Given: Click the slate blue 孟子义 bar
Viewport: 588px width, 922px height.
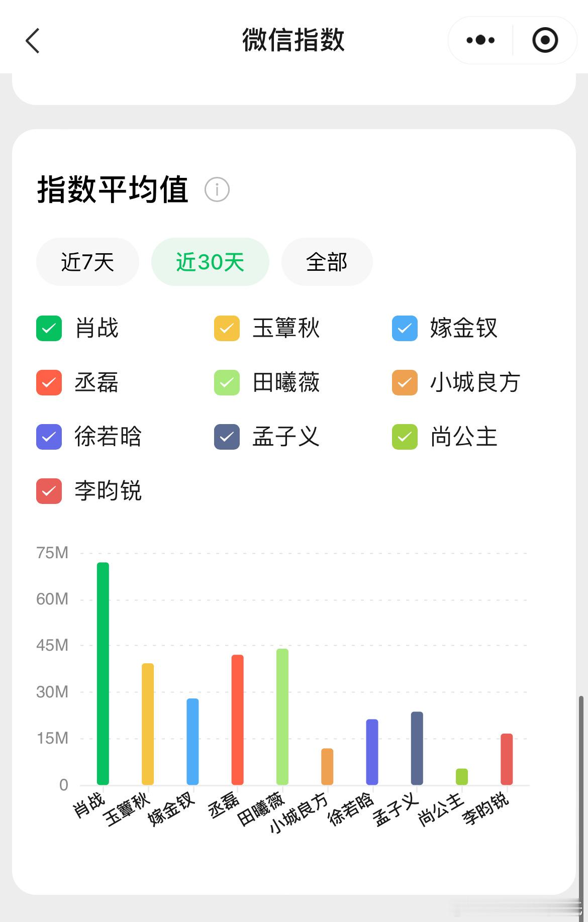Looking at the screenshot, I should [417, 748].
